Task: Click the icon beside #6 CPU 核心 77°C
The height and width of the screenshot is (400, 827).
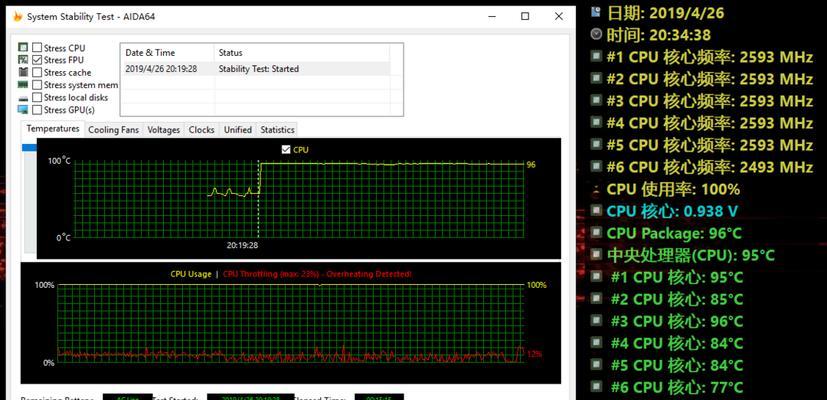Action: [x=596, y=386]
